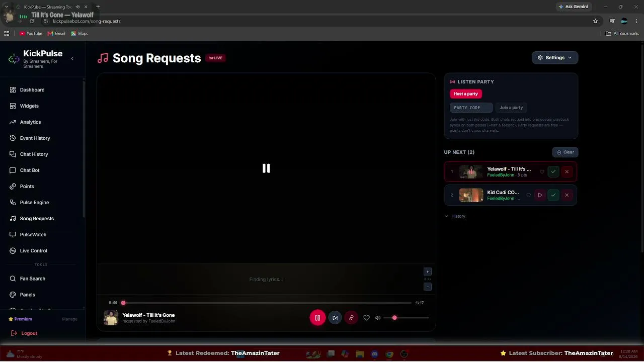Open the Discord taskbar icon
This screenshot has width=644, height=362.
tap(374, 354)
